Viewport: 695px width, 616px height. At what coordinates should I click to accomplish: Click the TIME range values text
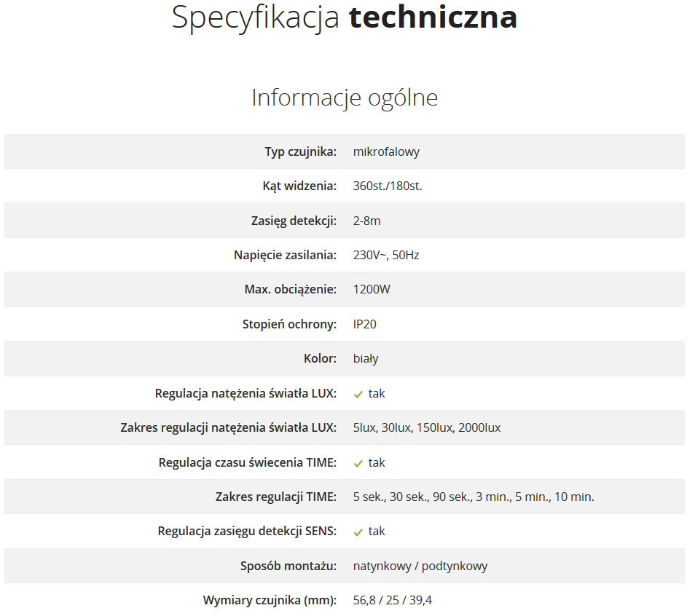tap(474, 497)
